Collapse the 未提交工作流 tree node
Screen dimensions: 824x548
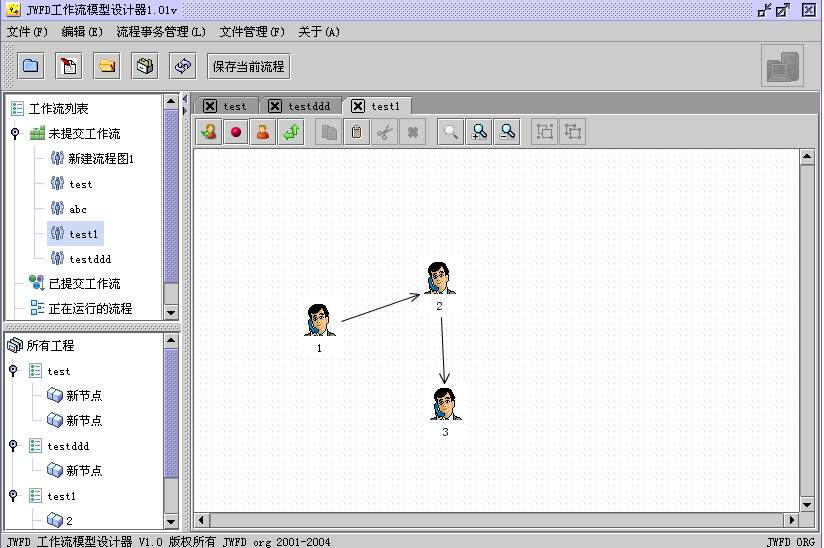15,133
